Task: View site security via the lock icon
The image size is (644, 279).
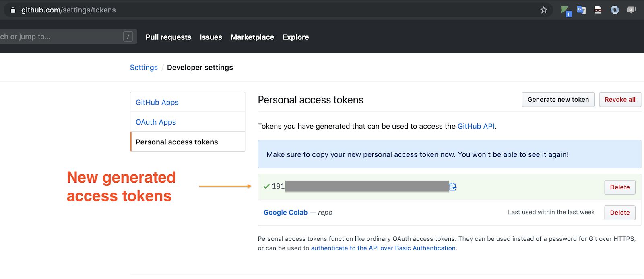Action: (13, 10)
